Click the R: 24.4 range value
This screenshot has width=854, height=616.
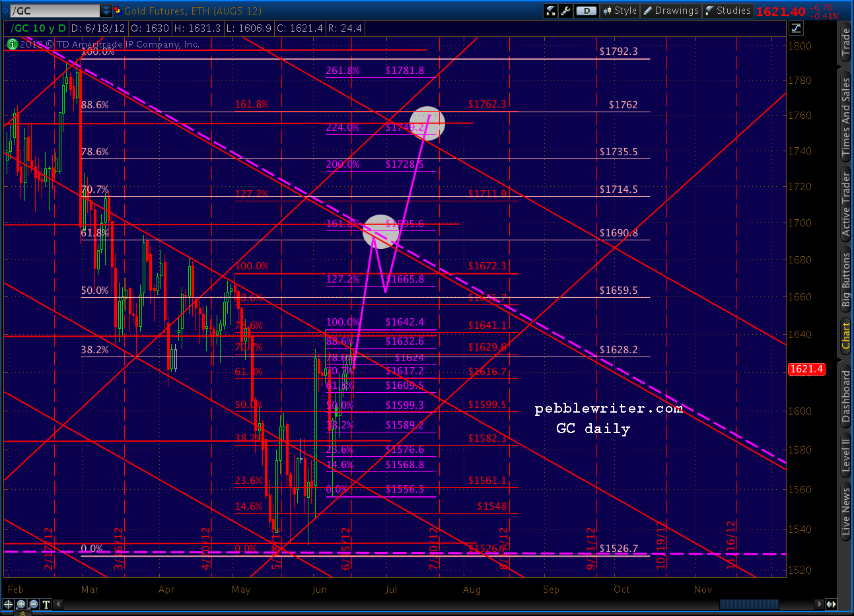(x=344, y=28)
